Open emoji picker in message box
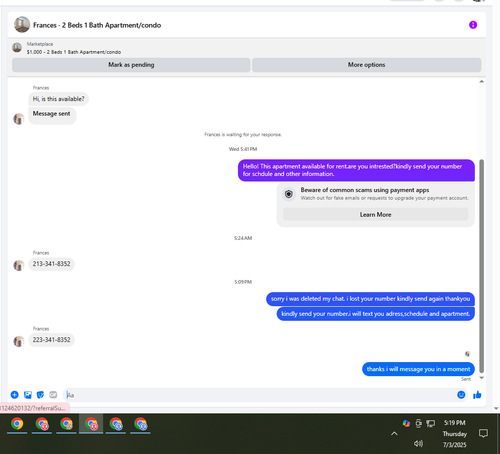Screen dimensions: 500x454 coord(461,395)
